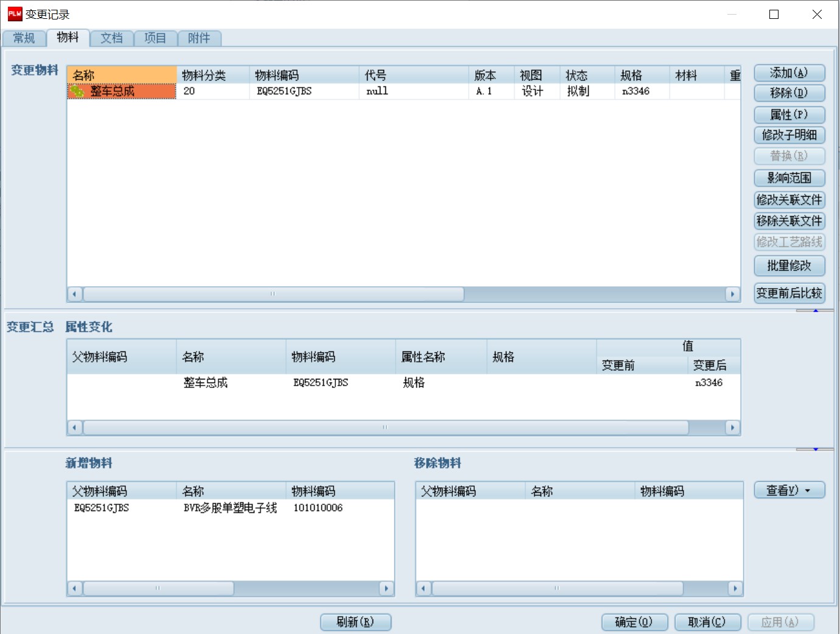Click right arrow of 变更物料 scrollbar
Image resolution: width=840 pixels, height=634 pixels.
(733, 294)
